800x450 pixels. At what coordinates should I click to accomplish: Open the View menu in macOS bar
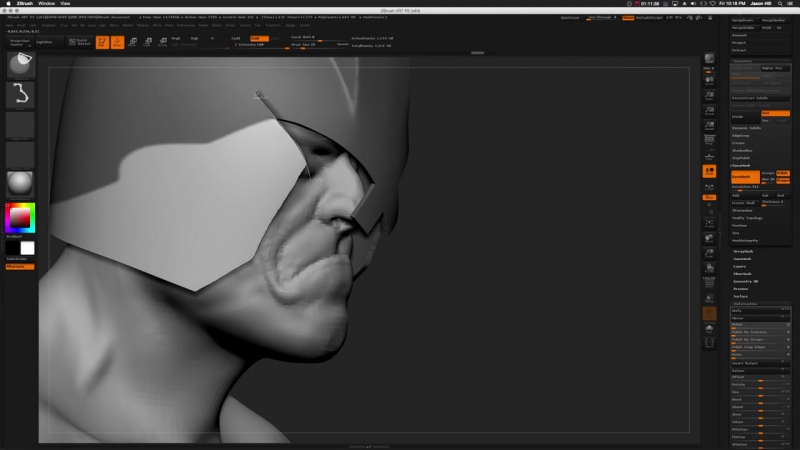tap(65, 3)
